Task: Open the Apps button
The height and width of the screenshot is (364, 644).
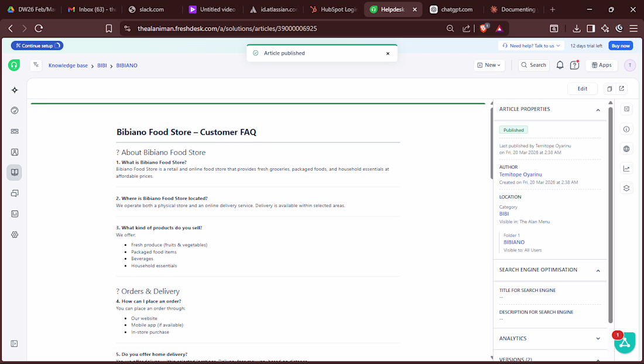Action: (601, 65)
